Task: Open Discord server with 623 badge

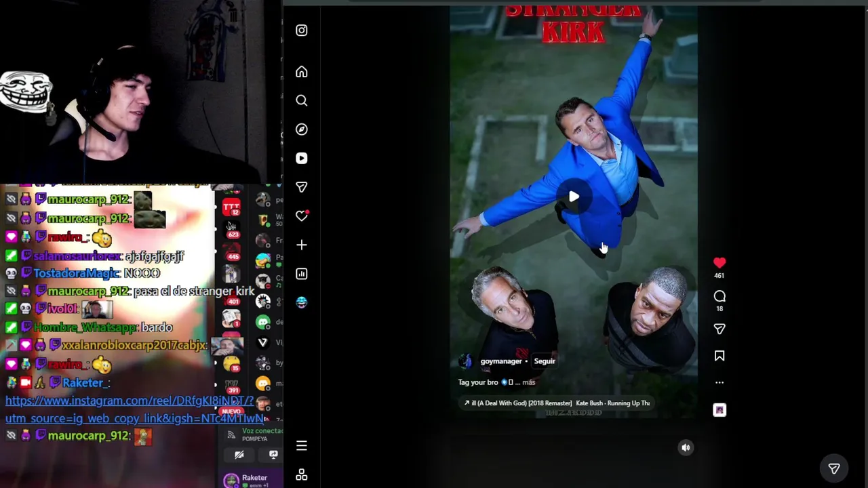Action: pyautogui.click(x=231, y=229)
